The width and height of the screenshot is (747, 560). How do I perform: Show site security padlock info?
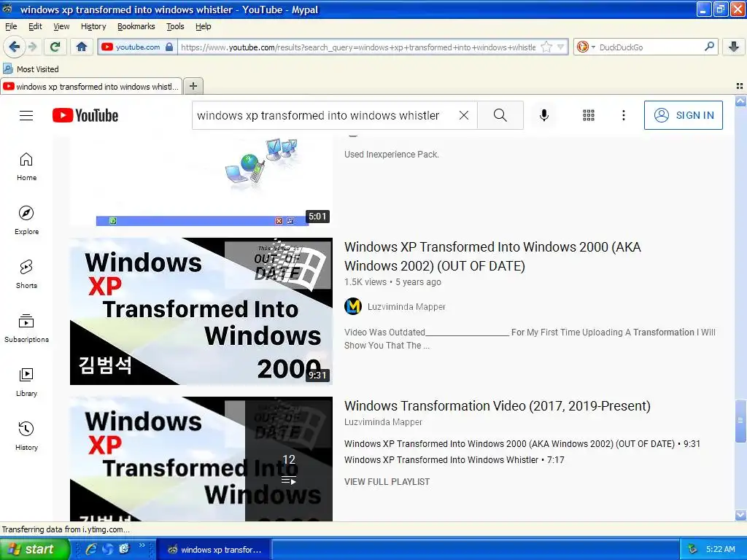(x=169, y=47)
